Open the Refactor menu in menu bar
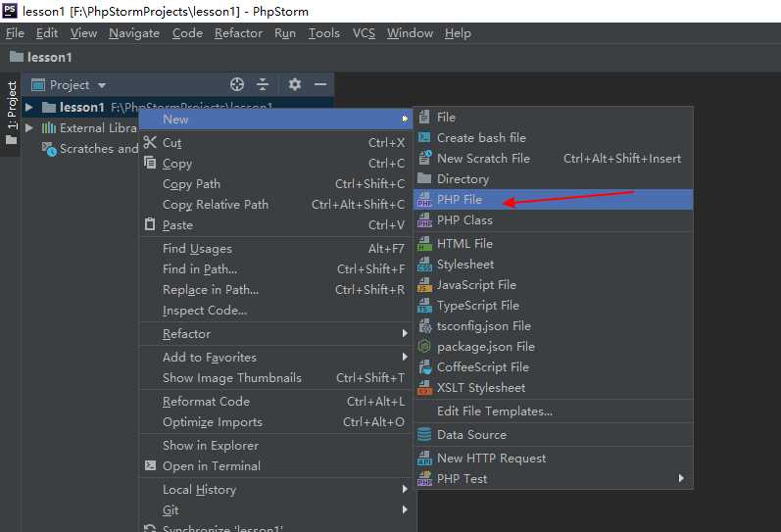The height and width of the screenshot is (532, 781). pyautogui.click(x=238, y=33)
